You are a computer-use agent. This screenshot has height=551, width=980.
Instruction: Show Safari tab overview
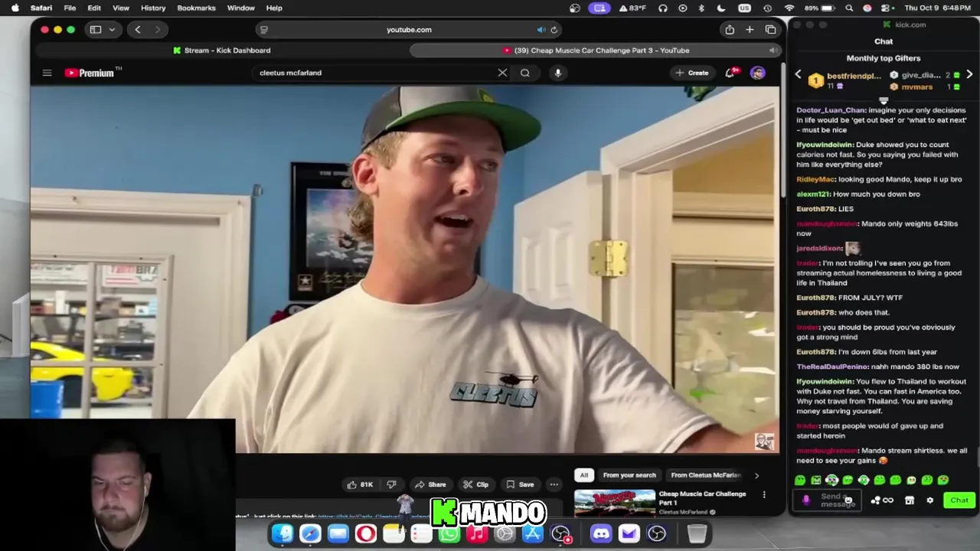pos(770,30)
